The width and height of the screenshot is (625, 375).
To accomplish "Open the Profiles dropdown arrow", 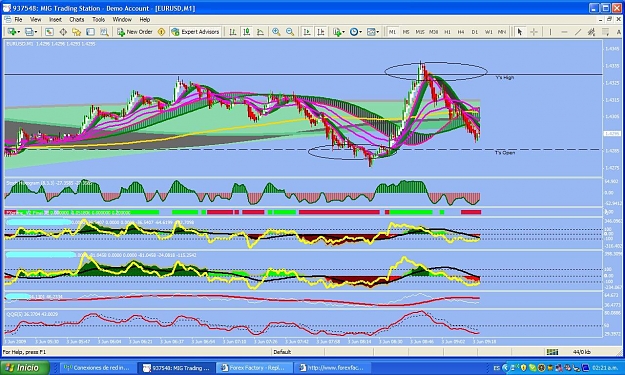I will pyautogui.click(x=36, y=32).
